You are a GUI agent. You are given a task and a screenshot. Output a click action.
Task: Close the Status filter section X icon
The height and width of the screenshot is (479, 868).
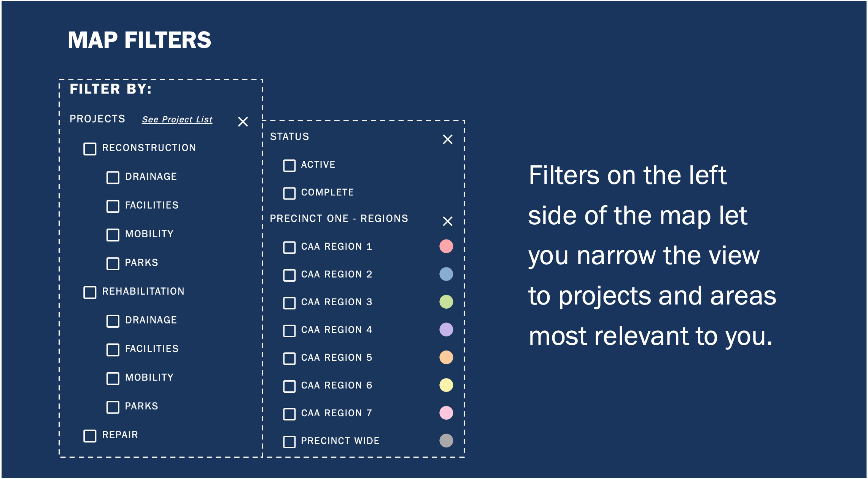447,140
